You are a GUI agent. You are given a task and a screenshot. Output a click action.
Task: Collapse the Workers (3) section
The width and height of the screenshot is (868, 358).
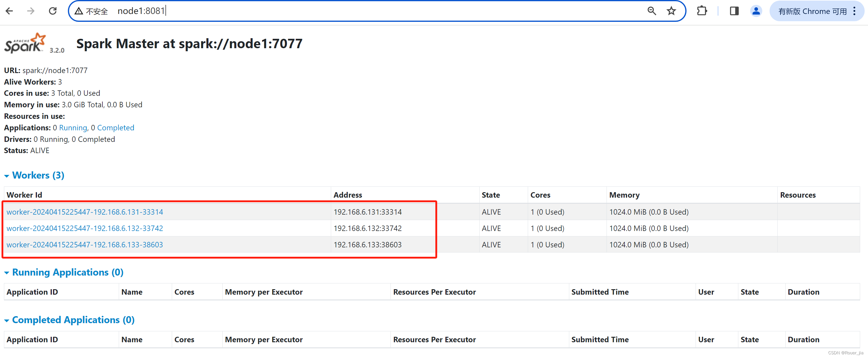34,175
